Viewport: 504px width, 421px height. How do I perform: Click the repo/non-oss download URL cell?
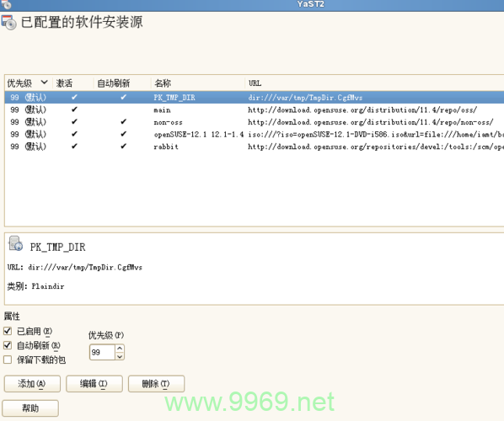pos(370,122)
